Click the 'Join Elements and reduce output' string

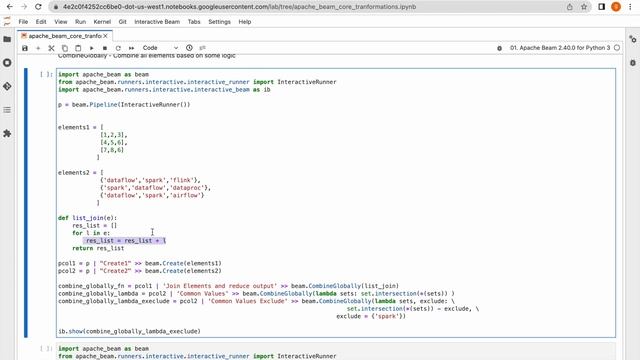pos(220,286)
